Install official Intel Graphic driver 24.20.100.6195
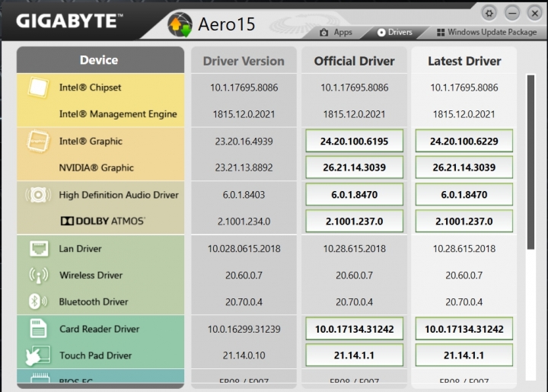548x392 pixels. 355,142
